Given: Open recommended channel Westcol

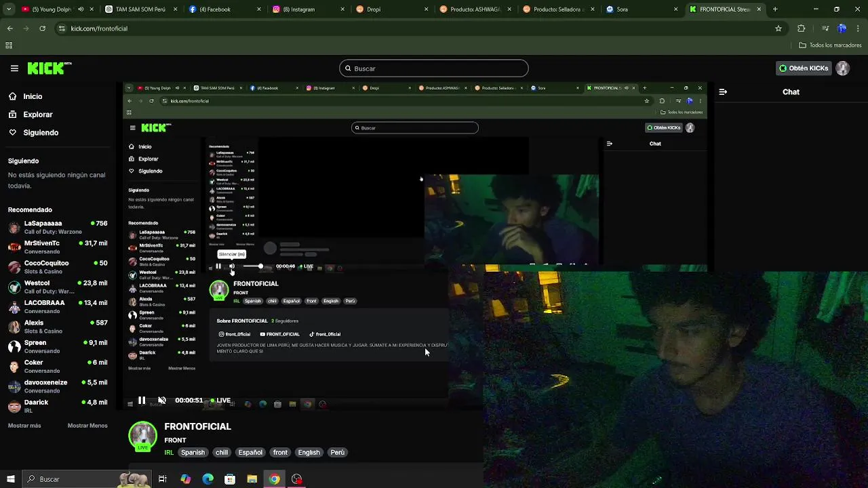Looking at the screenshot, I should 58,287.
